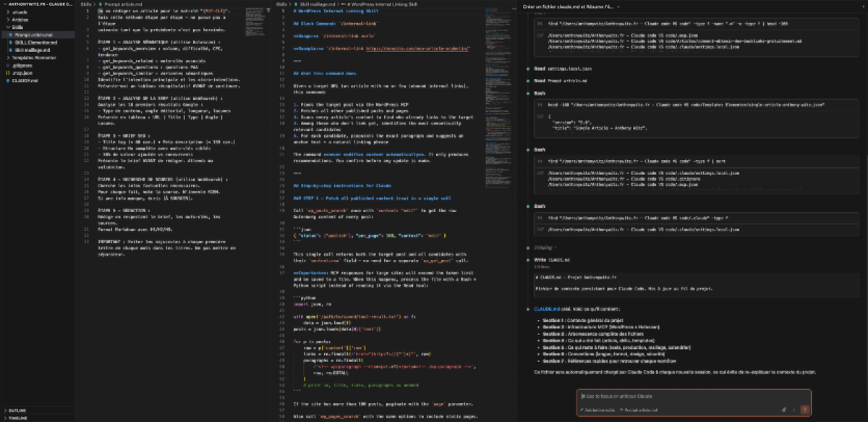Click the Read settings.local.json step
This screenshot has width=868, height=422.
tap(563, 69)
